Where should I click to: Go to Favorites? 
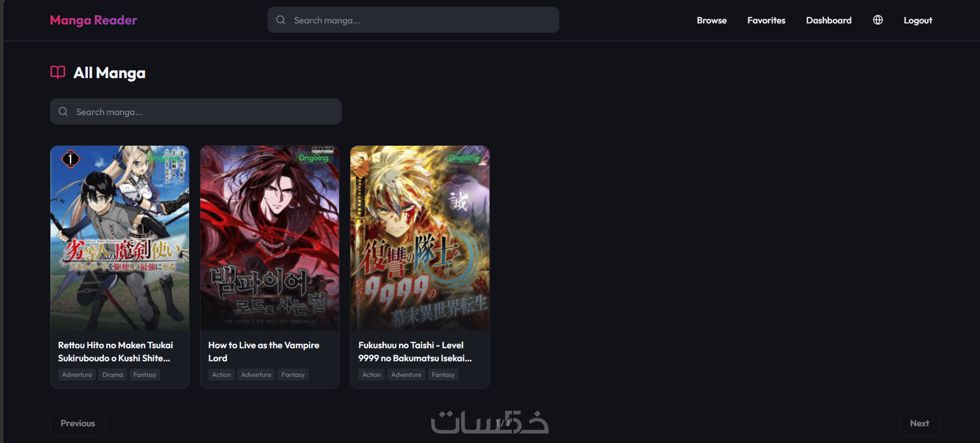tap(766, 20)
